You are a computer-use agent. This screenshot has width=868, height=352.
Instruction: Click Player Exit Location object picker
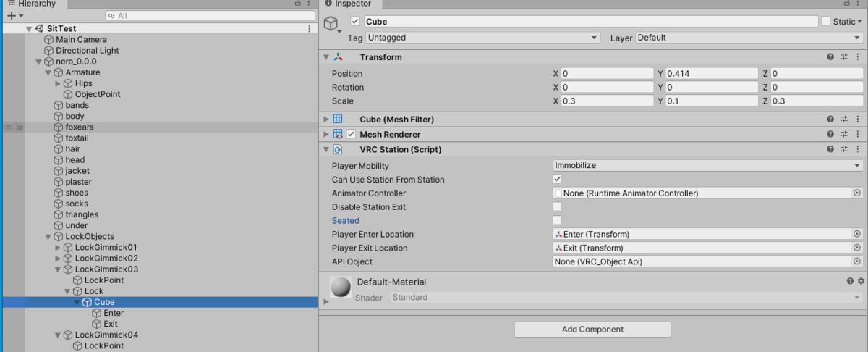(857, 248)
